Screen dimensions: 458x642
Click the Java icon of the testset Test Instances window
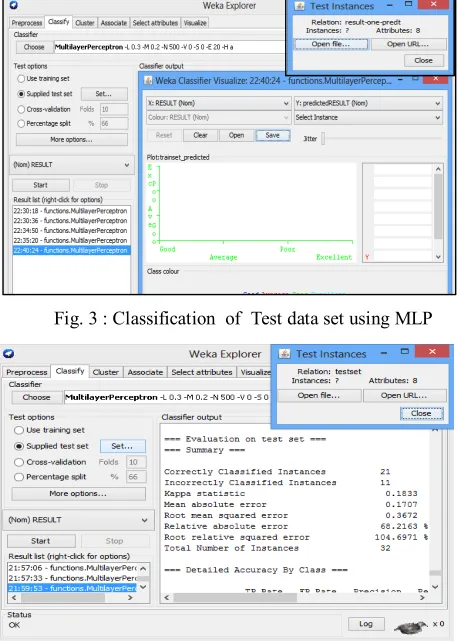tap(284, 353)
